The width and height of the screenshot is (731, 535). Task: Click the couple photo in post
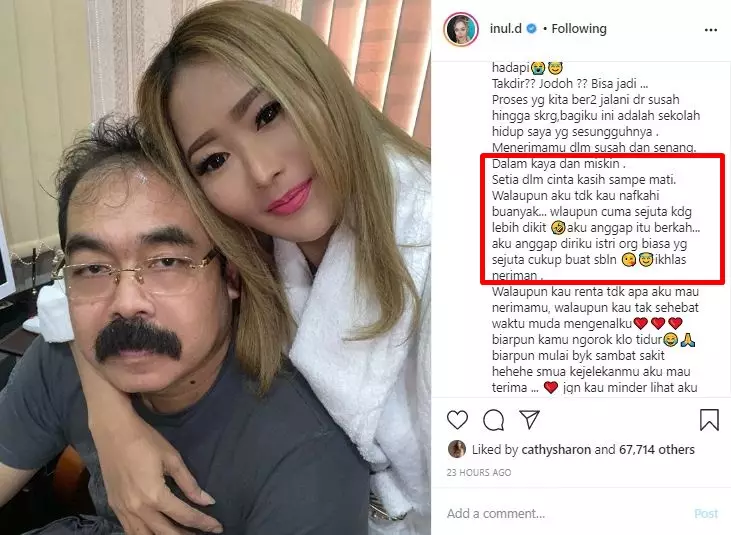215,268
